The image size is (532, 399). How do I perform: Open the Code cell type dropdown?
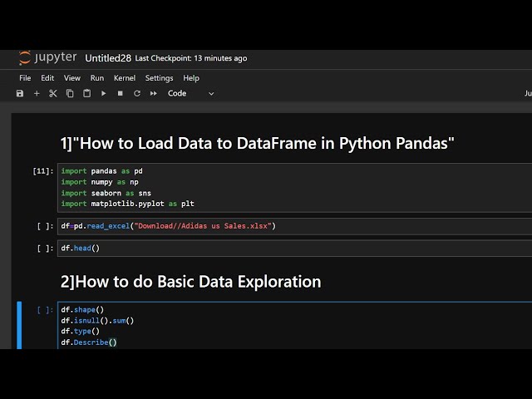click(190, 93)
